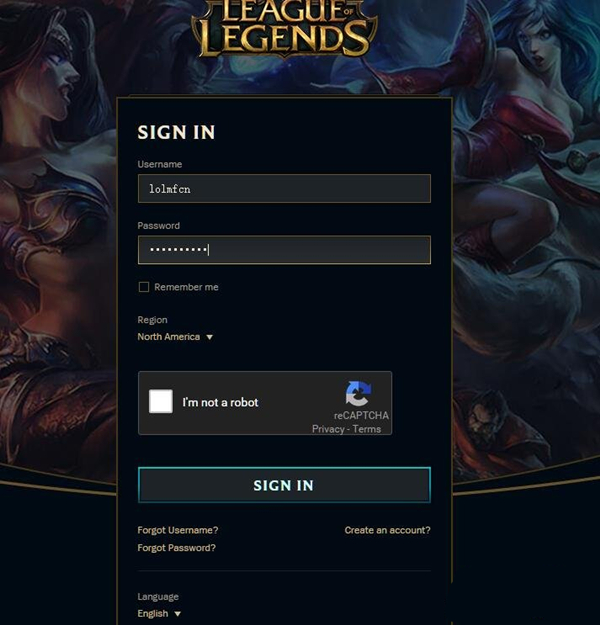Open the reCAPTCHA Privacy link

tap(328, 429)
